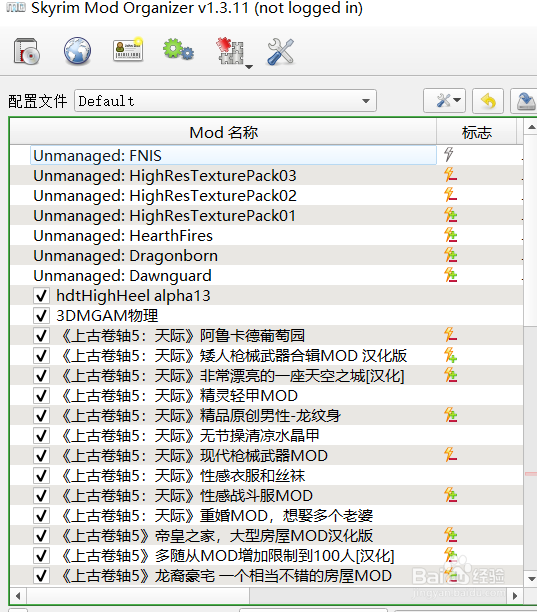
Task: Click mod list vertical scrollbar up arrow
Action: [x=531, y=127]
